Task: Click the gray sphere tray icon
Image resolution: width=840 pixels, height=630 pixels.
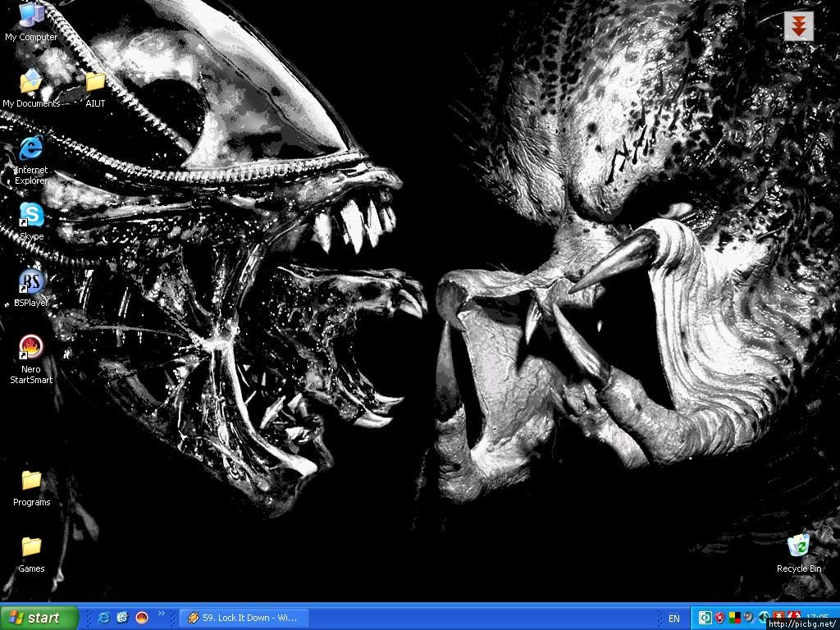Action: (x=749, y=618)
